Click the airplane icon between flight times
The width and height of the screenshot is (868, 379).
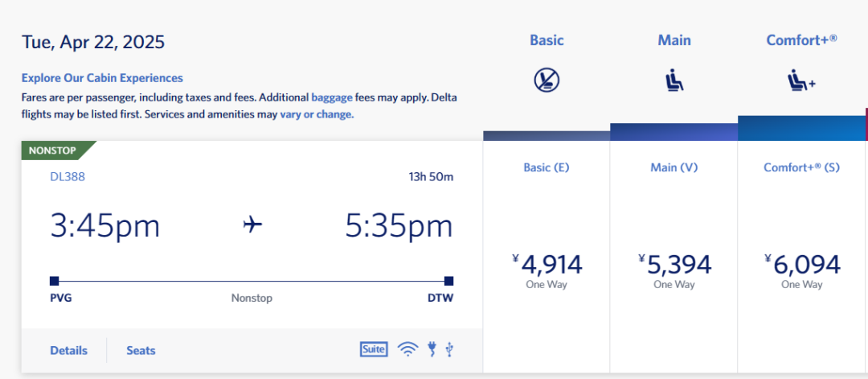coord(252,225)
